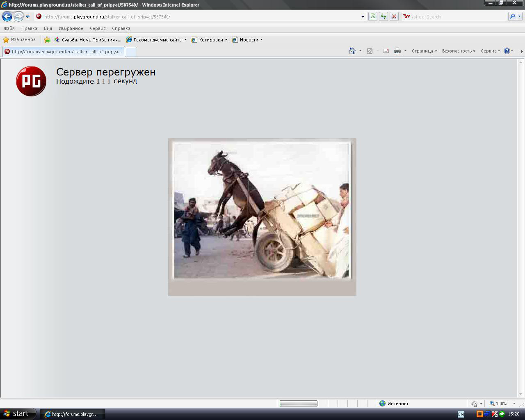Image resolution: width=525 pixels, height=420 pixels.
Task: Click the Home page icon
Action: pyautogui.click(x=352, y=51)
